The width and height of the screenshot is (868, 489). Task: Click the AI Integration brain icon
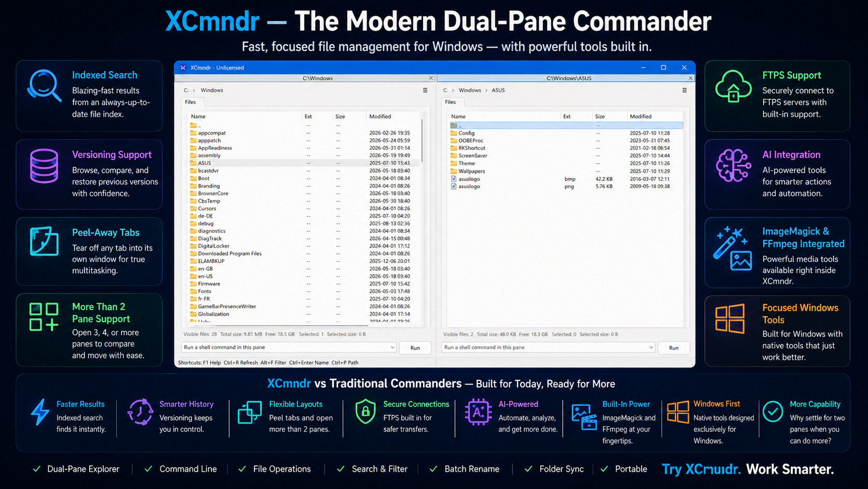click(733, 165)
